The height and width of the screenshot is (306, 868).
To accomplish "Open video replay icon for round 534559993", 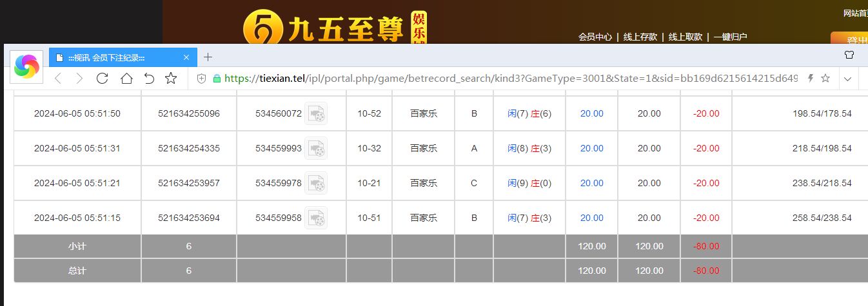I will pos(316,149).
